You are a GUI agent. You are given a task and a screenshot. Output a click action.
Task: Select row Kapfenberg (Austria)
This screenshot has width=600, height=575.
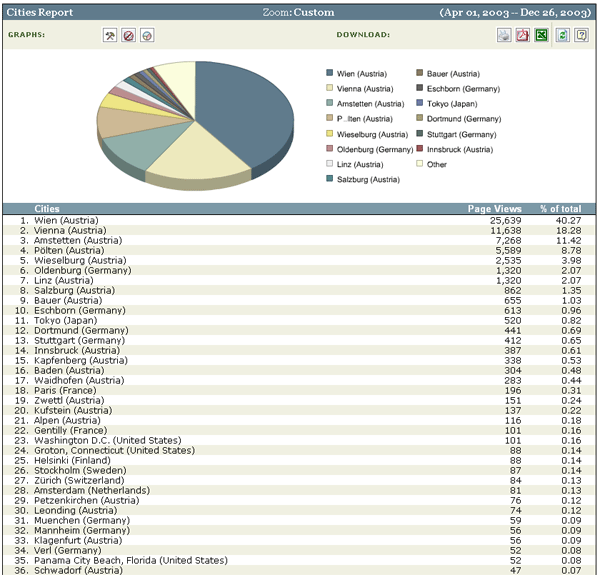point(299,360)
